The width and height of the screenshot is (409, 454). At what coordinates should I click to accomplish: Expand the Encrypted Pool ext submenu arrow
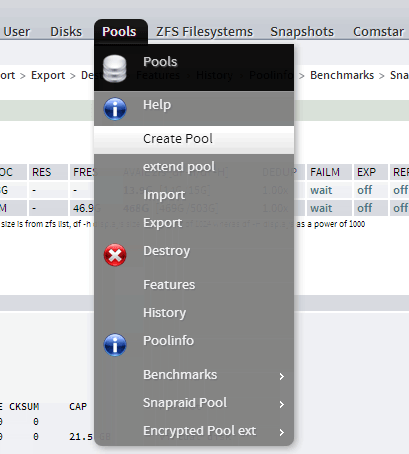(x=282, y=432)
